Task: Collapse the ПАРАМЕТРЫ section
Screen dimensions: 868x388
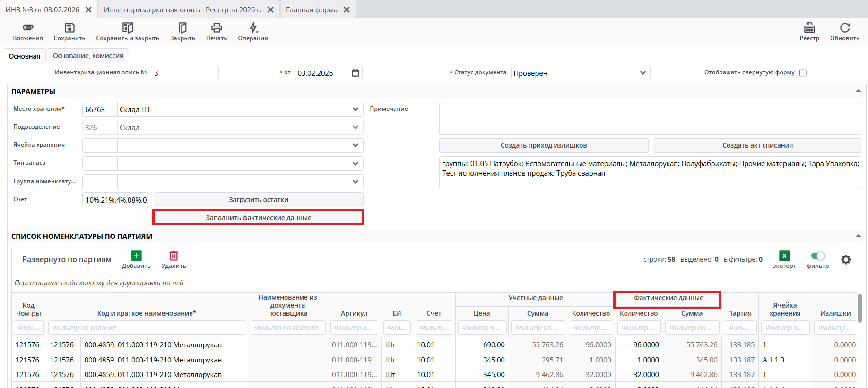Action: click(858, 91)
